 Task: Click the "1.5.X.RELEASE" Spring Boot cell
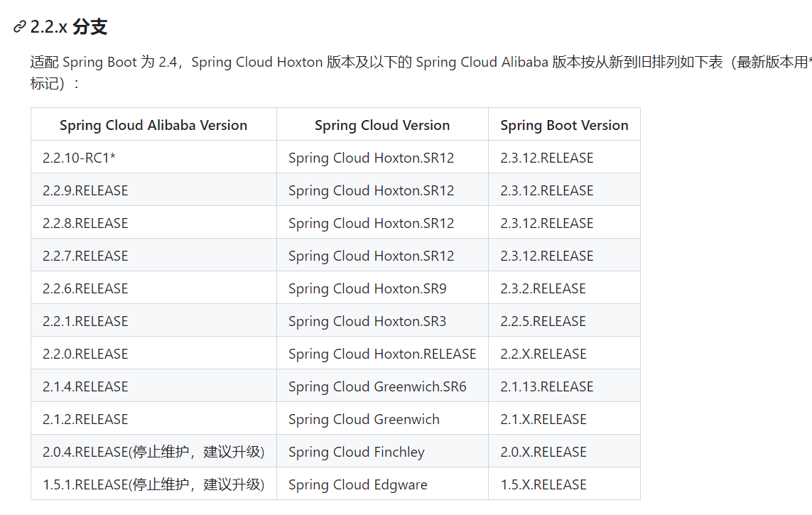[564, 484]
